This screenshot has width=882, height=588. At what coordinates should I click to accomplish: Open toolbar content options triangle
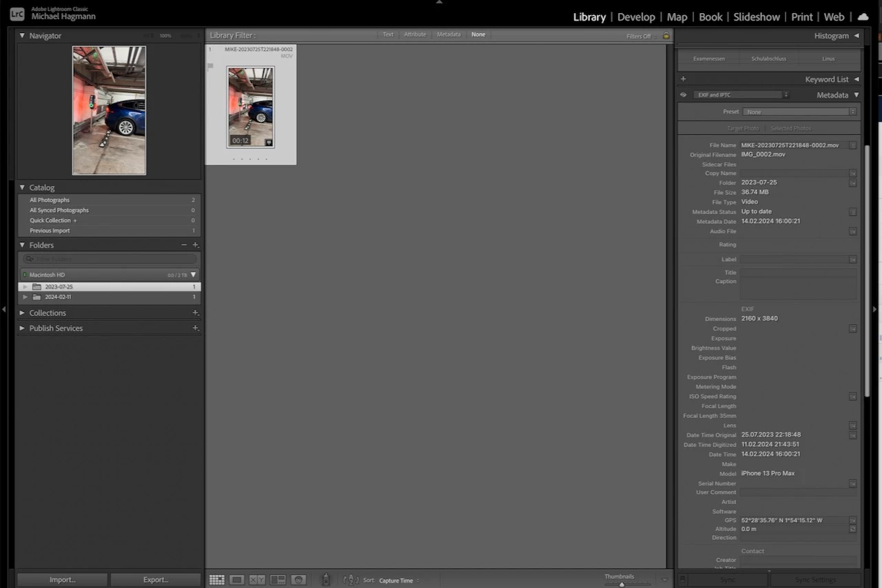point(664,580)
